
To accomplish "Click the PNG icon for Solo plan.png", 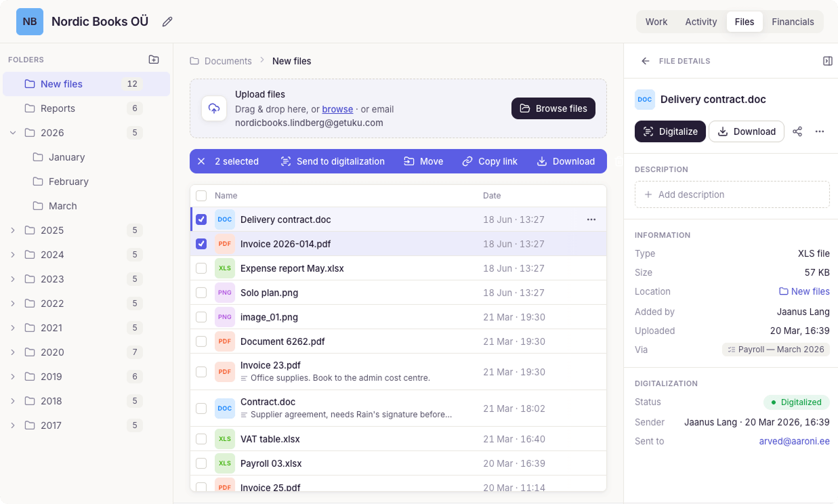I will [225, 293].
